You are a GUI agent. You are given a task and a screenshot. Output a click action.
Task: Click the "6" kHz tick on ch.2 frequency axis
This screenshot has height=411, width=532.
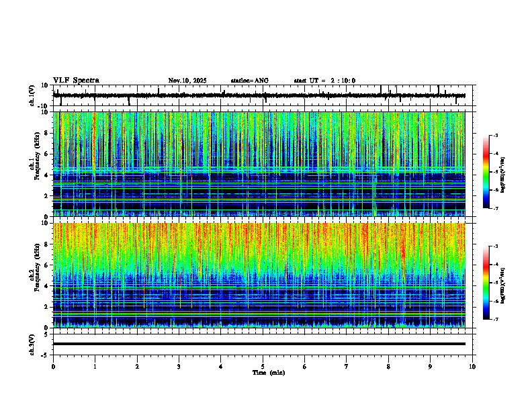(47, 265)
